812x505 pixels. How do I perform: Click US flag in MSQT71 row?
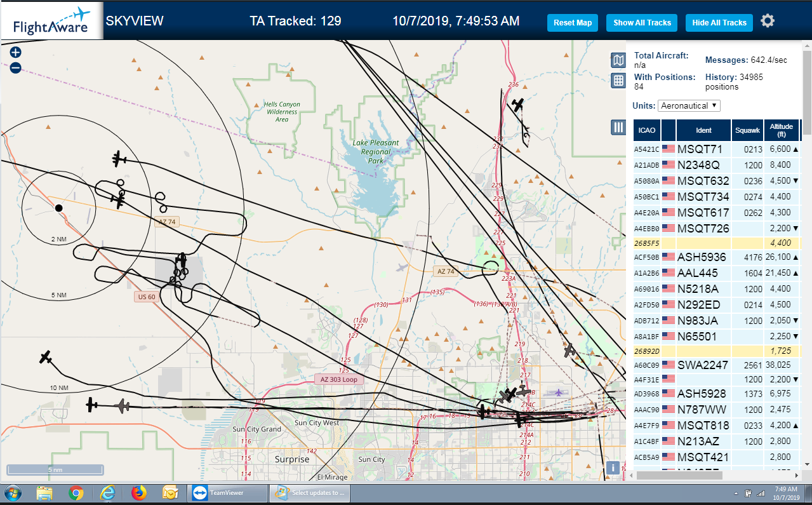click(x=669, y=149)
